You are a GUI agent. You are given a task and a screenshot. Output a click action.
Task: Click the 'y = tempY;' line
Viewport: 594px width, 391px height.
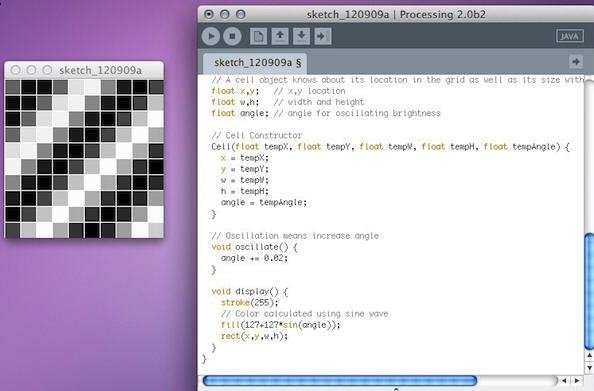pyautogui.click(x=245, y=169)
